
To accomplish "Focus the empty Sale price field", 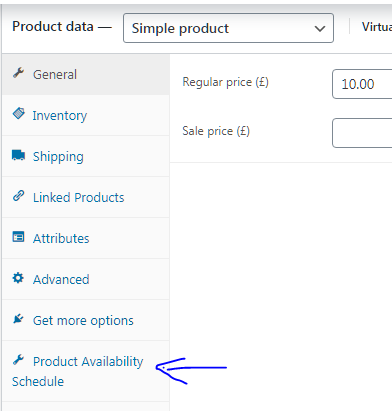I will (x=362, y=133).
